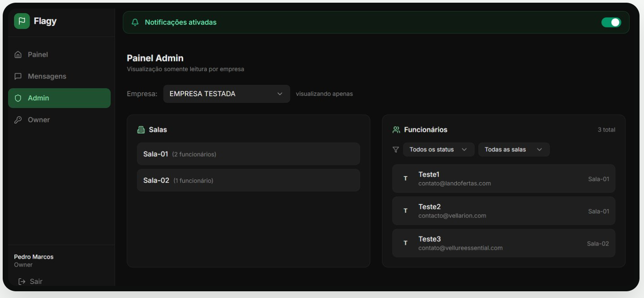Click the (2 funcionários) count text

(194, 154)
